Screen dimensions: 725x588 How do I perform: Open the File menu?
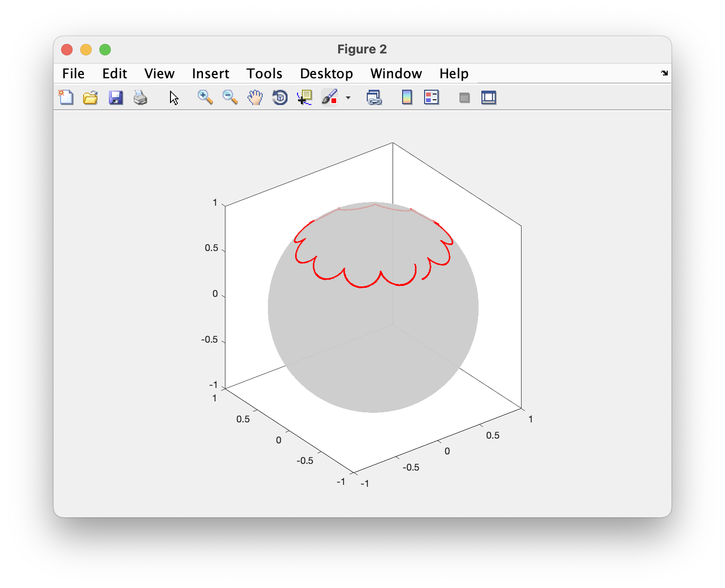click(x=74, y=73)
